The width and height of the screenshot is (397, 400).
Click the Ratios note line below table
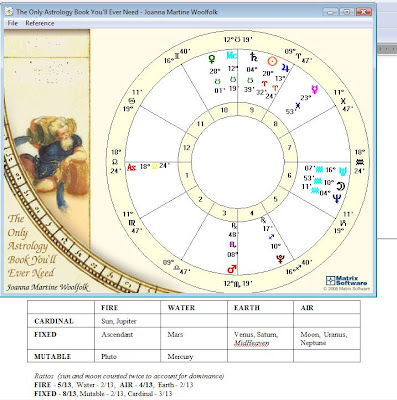[x=129, y=376]
